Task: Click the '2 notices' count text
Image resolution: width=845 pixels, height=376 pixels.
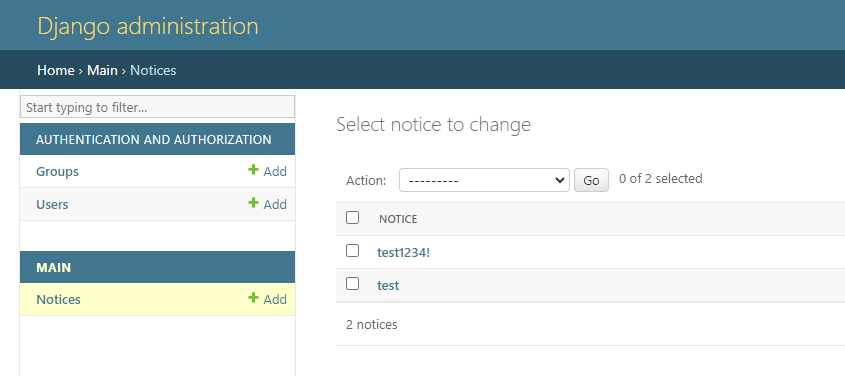Action: point(372,324)
